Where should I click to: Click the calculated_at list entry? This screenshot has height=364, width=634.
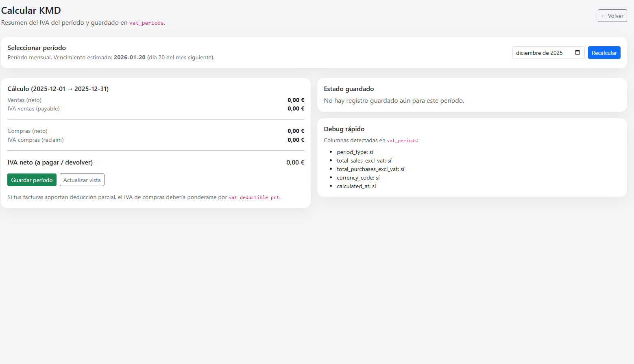click(x=356, y=186)
